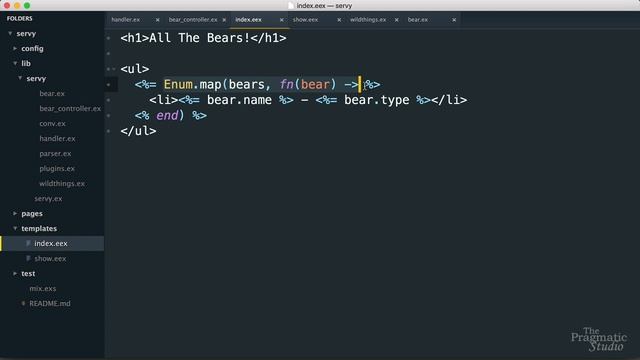Fold the <ul> block in the gutter
The height and width of the screenshot is (360, 640).
coord(113,69)
